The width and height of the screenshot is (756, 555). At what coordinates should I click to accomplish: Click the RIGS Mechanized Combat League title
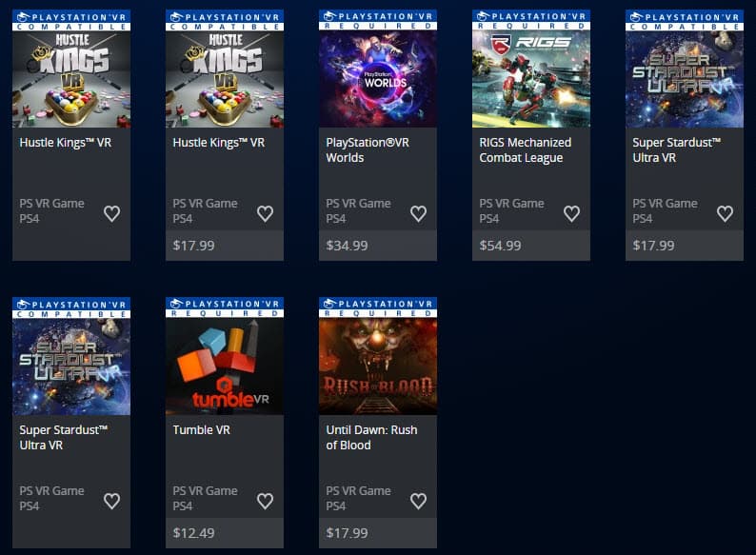point(525,150)
